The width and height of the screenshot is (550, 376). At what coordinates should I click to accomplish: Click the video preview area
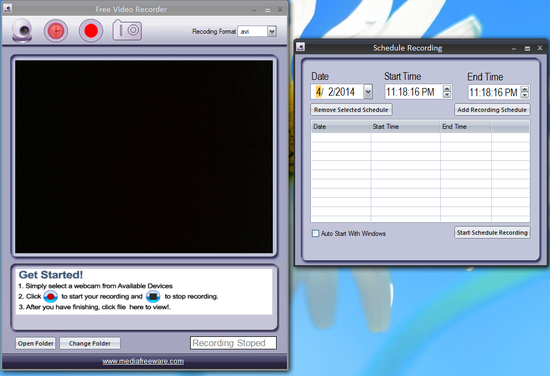click(x=144, y=156)
